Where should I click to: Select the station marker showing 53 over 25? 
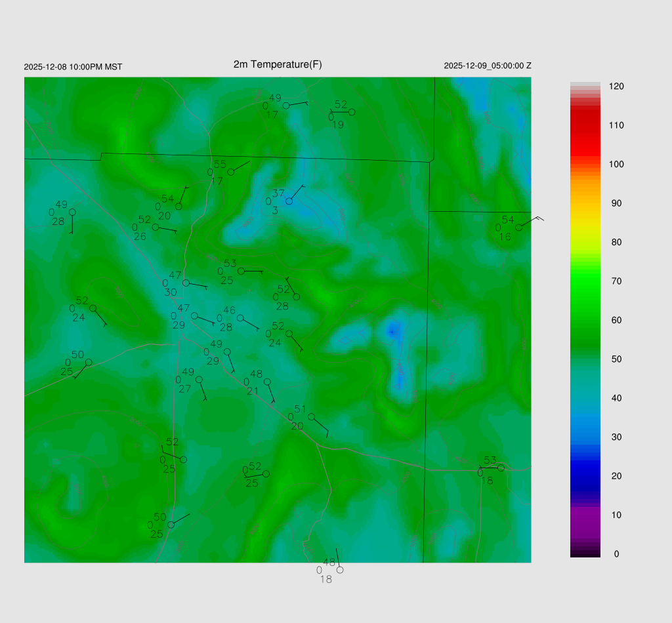(x=241, y=271)
